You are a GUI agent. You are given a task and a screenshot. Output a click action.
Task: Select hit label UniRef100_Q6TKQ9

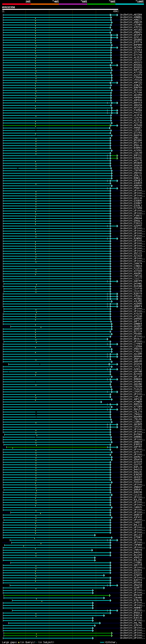131,125
